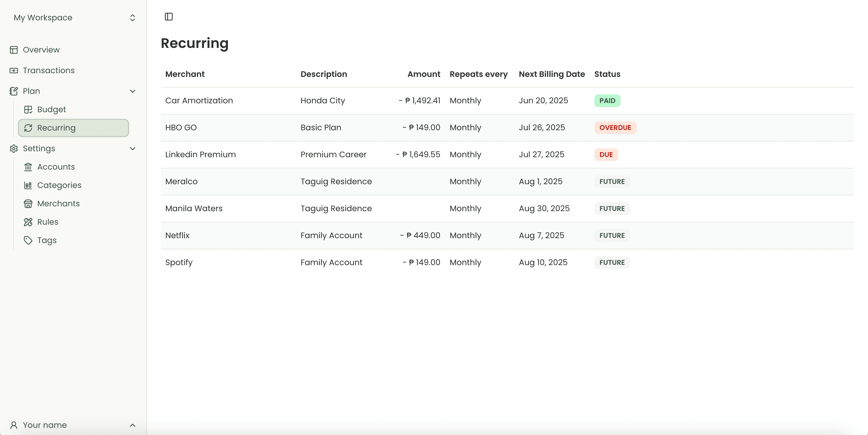Image resolution: width=868 pixels, height=435 pixels.
Task: Click the Aug 10, 2025 billing date
Action: [543, 263]
